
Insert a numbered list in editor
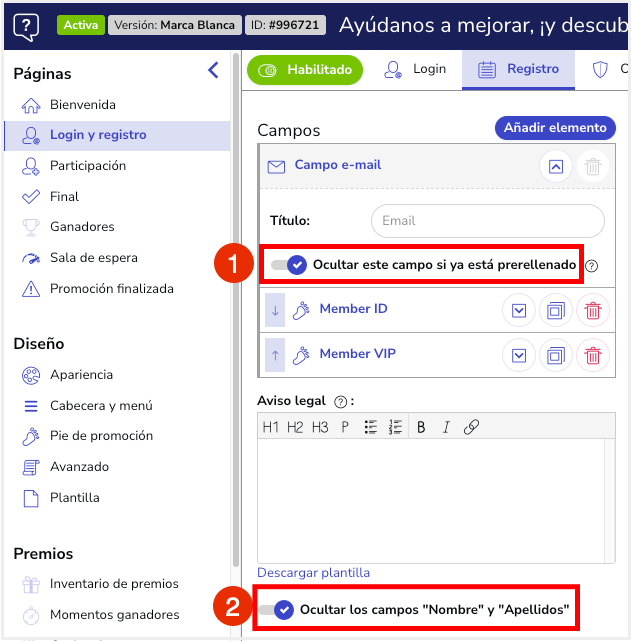[395, 427]
